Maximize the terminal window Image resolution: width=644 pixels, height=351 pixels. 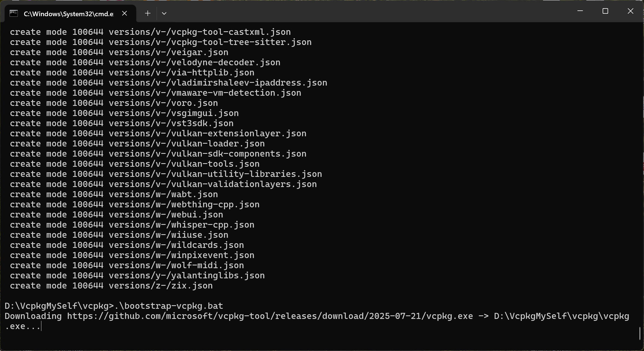(605, 11)
